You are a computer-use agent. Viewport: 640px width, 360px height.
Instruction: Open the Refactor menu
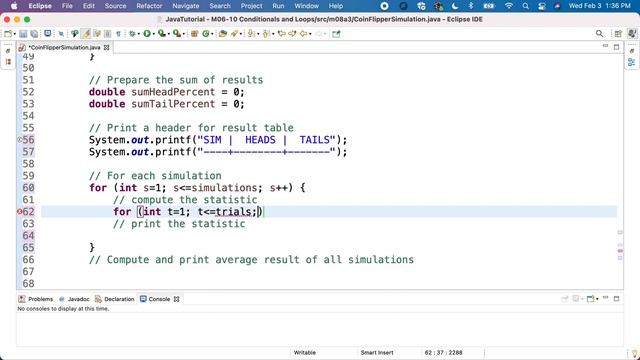click(149, 6)
